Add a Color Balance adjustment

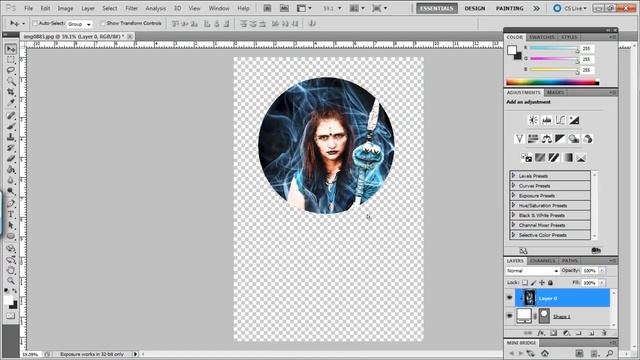click(x=547, y=139)
